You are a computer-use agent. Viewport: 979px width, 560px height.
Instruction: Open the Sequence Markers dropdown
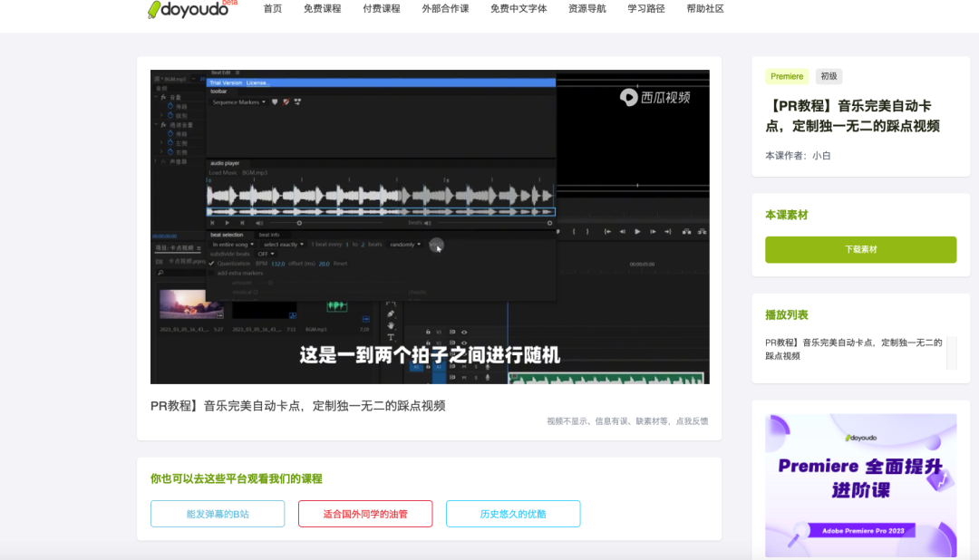238,102
